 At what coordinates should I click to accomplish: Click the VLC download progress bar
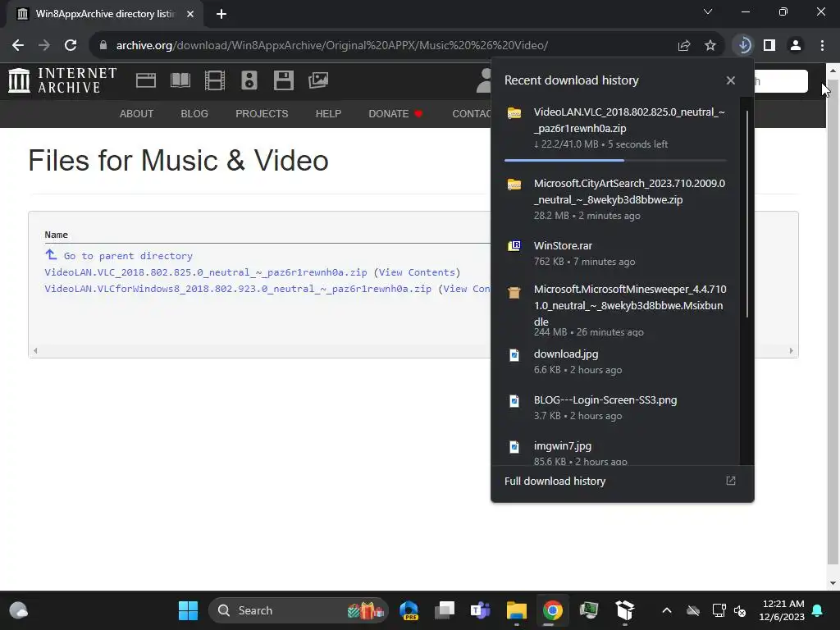click(x=615, y=160)
